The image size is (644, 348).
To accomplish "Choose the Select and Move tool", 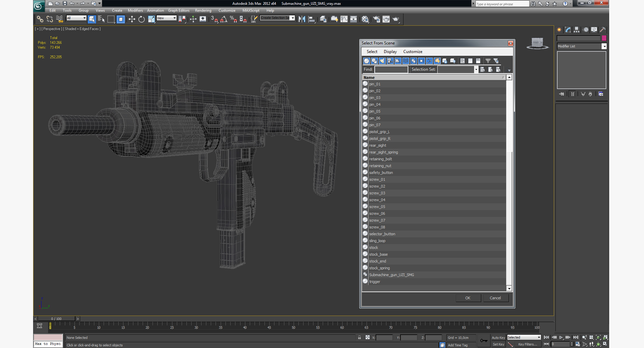I will tap(132, 19).
